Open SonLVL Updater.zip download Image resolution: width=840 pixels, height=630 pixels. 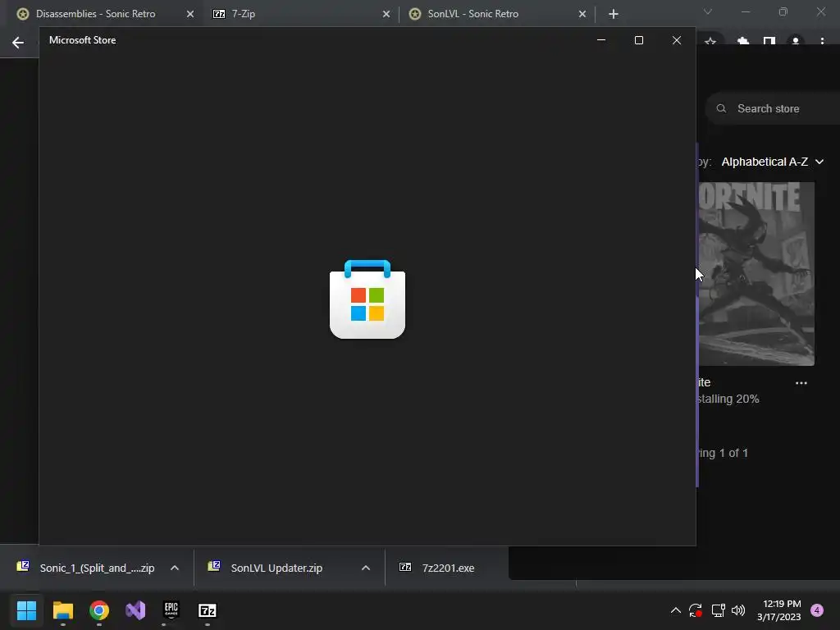click(x=265, y=568)
